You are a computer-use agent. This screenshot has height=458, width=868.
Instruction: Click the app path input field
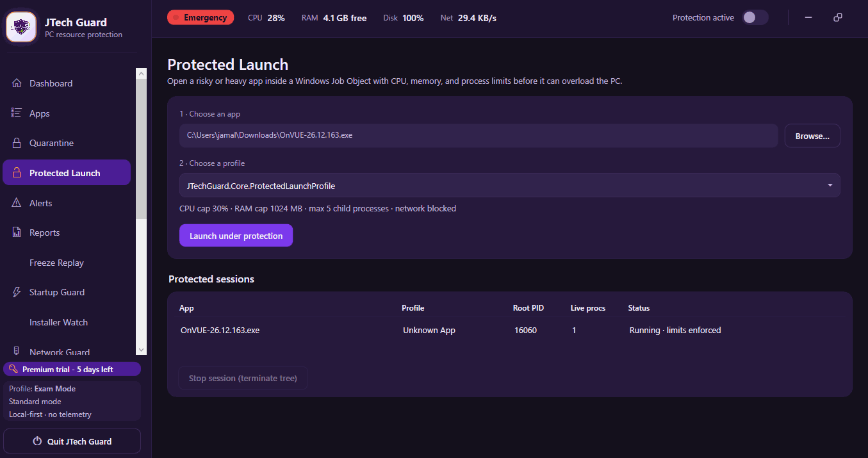coord(479,136)
